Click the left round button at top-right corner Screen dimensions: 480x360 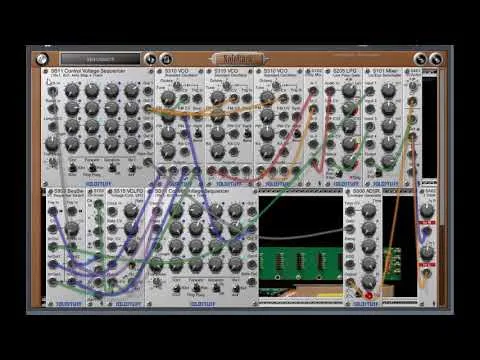[420, 59]
